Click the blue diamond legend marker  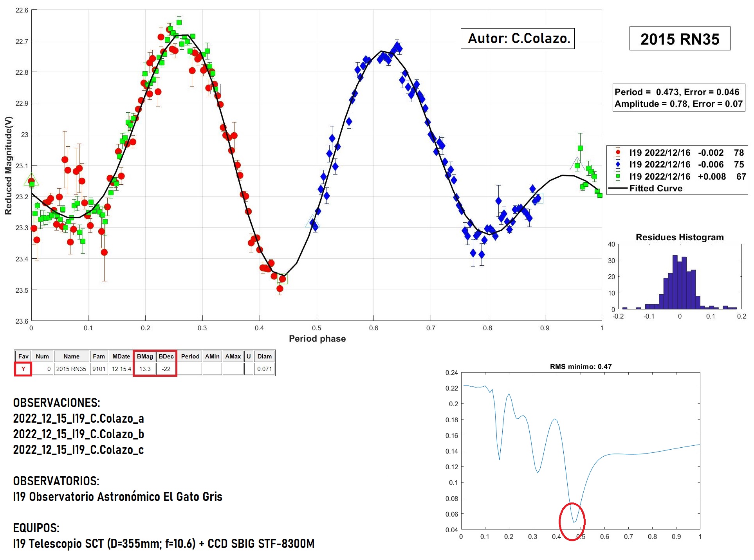(x=618, y=164)
